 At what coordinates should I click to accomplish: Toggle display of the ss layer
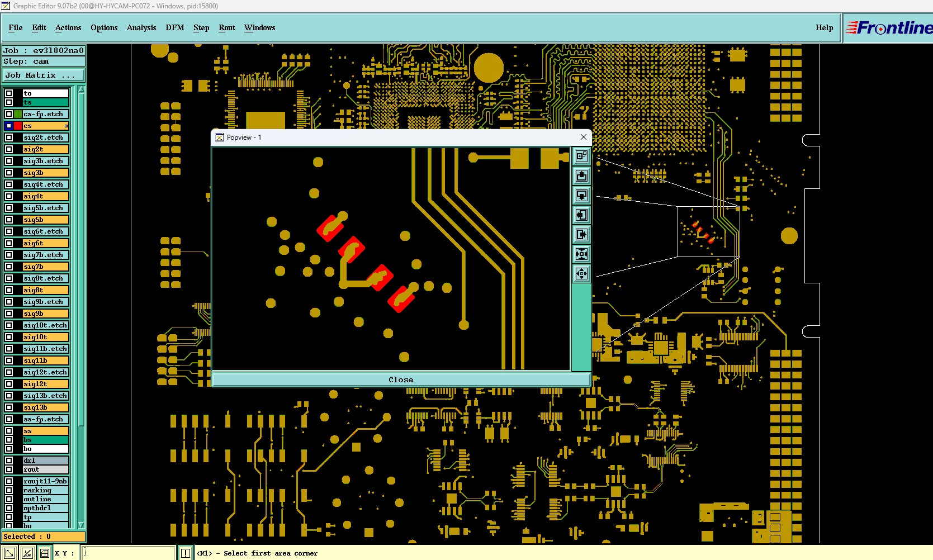point(9,431)
